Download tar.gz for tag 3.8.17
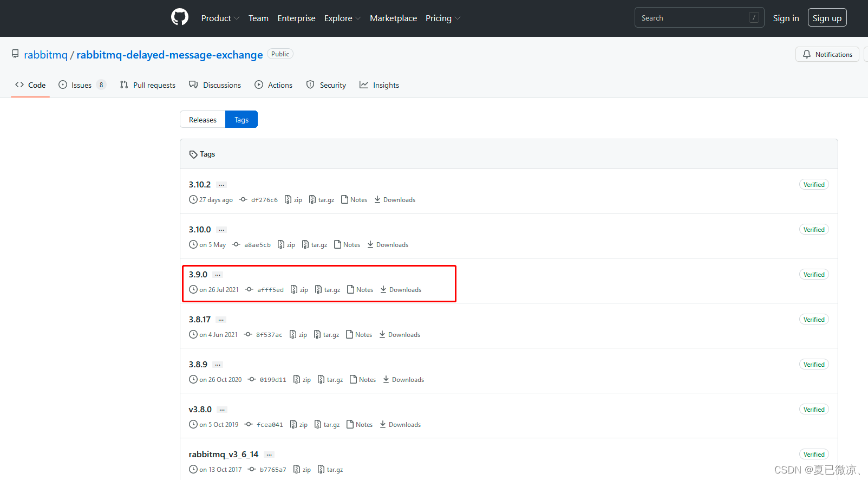The image size is (868, 480). 327,335
